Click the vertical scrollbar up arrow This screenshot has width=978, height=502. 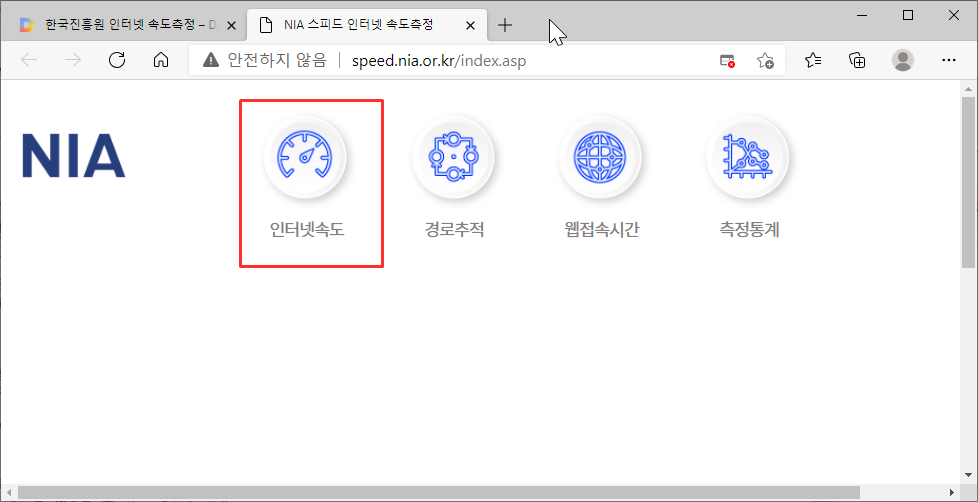[x=967, y=87]
